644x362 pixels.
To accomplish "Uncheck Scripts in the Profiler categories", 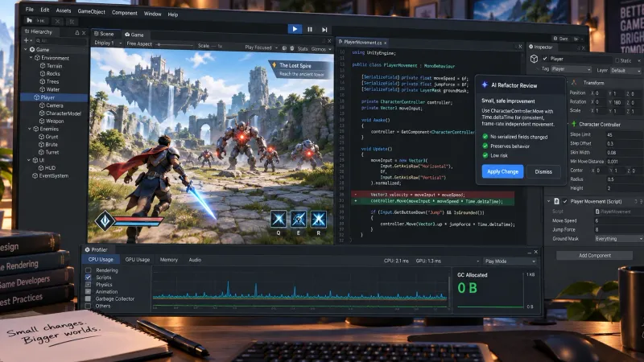I will (x=88, y=277).
